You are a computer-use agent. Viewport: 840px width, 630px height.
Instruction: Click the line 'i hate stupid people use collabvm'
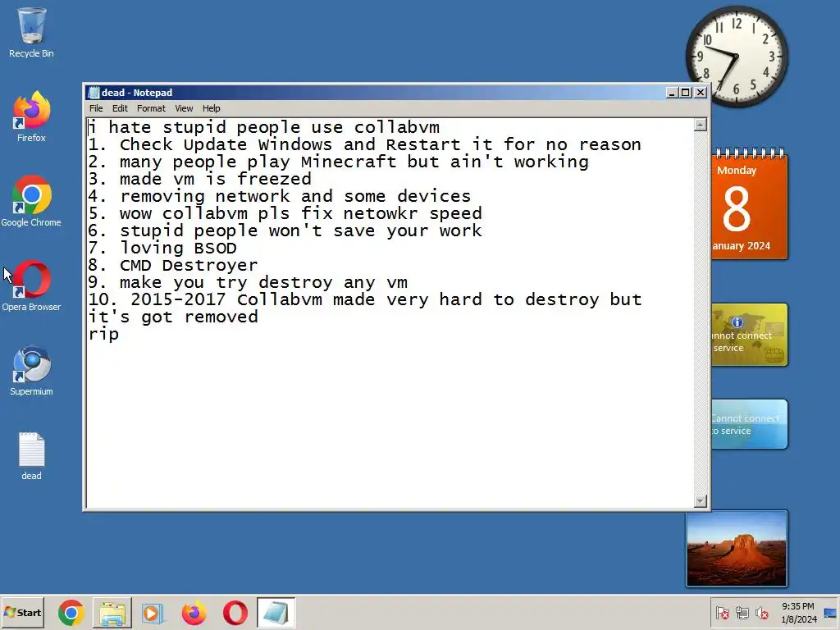pos(264,127)
